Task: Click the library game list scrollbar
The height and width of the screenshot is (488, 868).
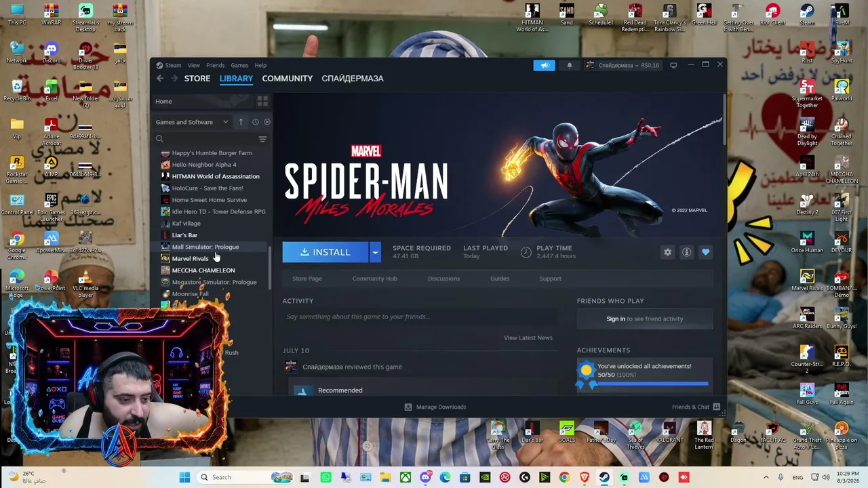Action: [x=271, y=266]
